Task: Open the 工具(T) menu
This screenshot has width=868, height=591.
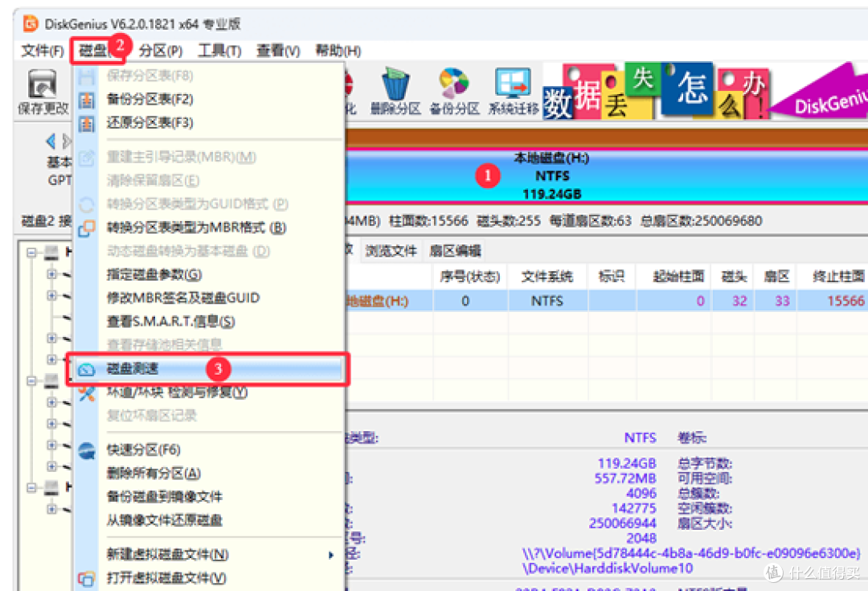Action: (x=219, y=51)
